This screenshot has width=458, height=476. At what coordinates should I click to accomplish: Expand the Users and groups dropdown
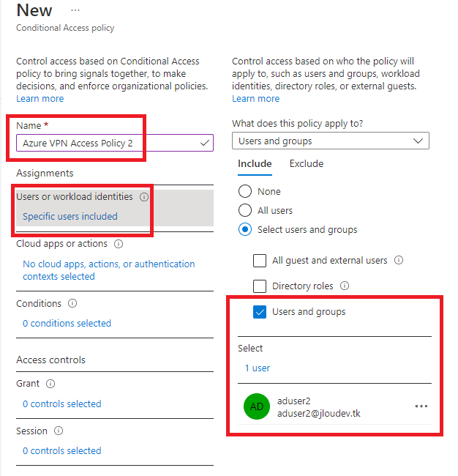click(x=331, y=141)
